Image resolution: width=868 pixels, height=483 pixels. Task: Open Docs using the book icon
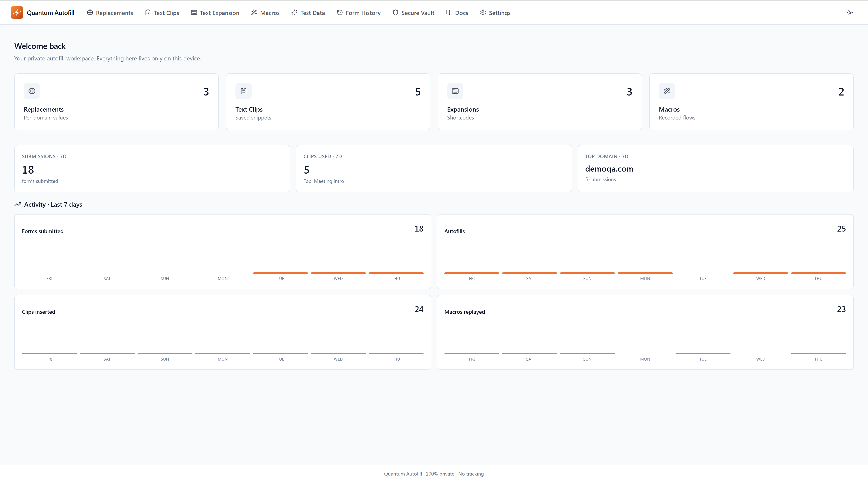point(449,12)
